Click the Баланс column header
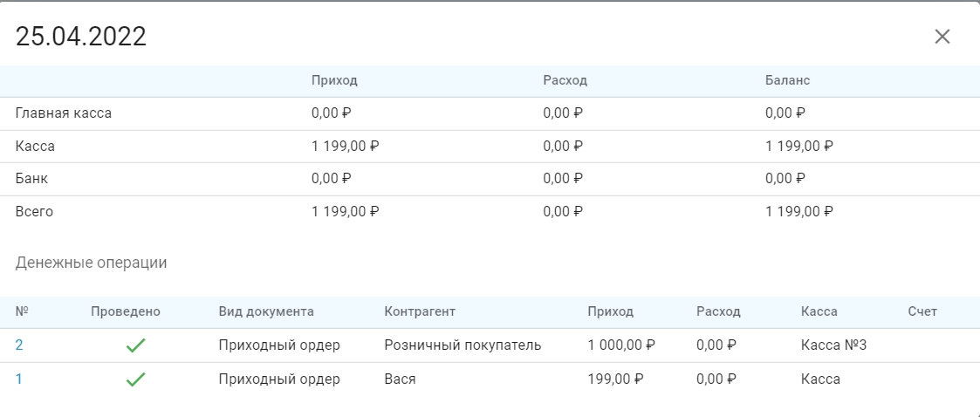 (787, 80)
